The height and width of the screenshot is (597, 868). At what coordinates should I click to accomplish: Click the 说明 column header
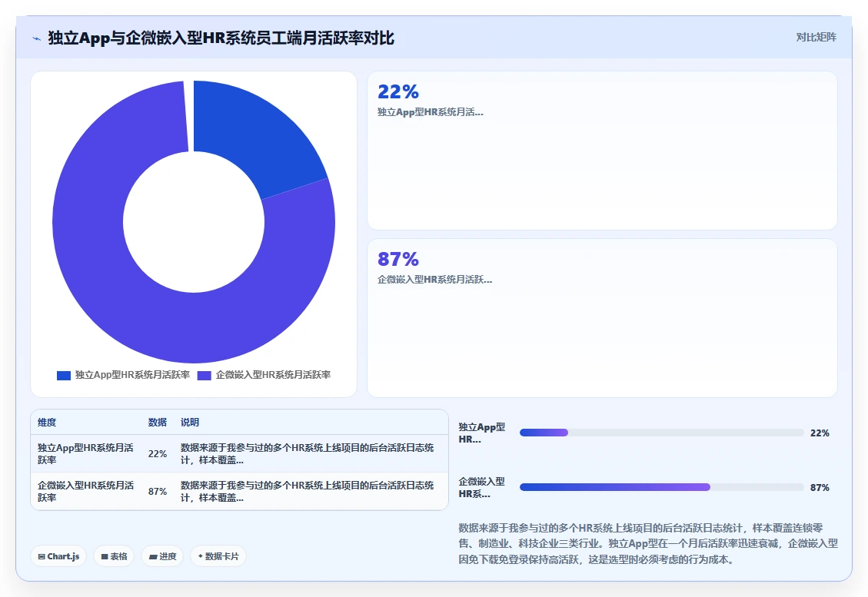pyautogui.click(x=190, y=423)
